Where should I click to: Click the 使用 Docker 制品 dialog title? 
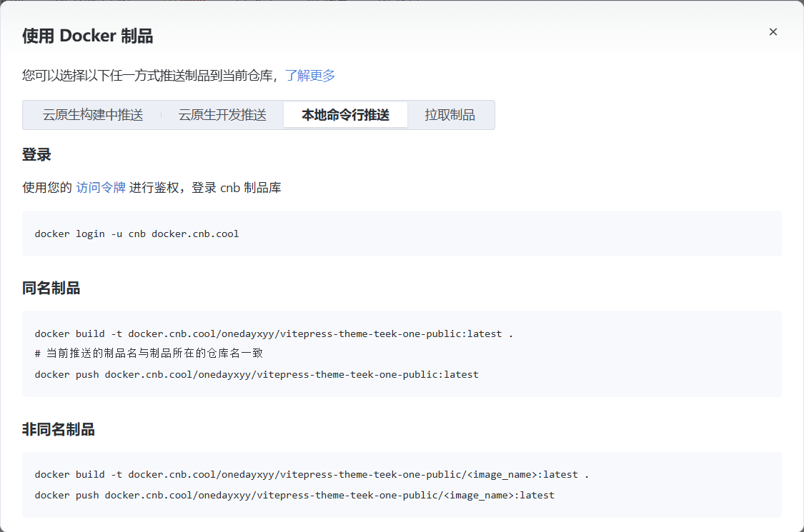coord(88,36)
